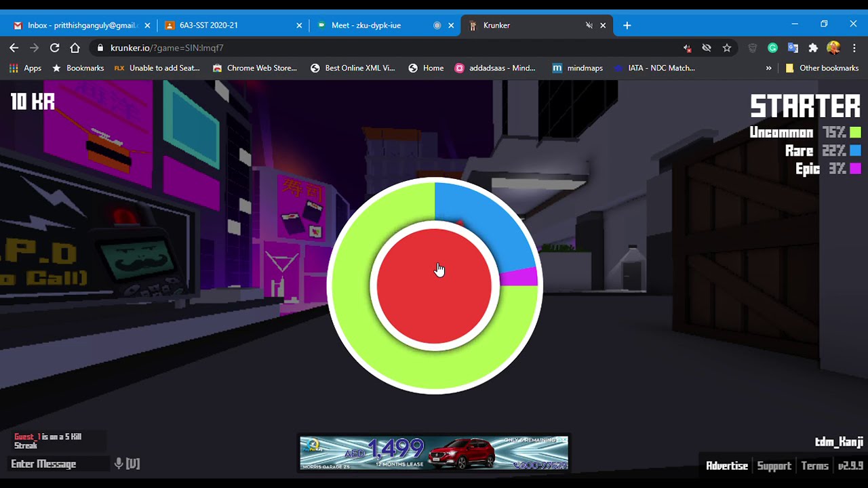Screen dimensions: 868x488
Task: Open the Extensions puzzle menu
Action: pos(813,48)
